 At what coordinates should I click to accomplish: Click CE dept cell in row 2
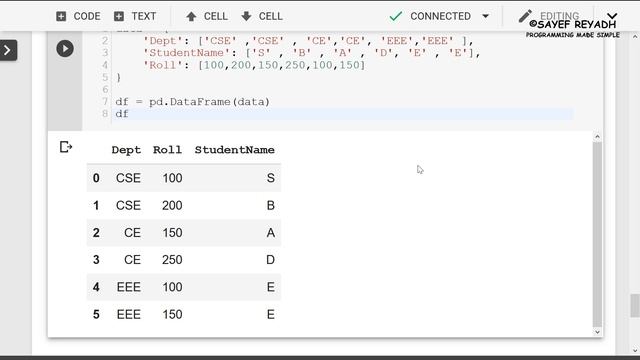pos(132,233)
